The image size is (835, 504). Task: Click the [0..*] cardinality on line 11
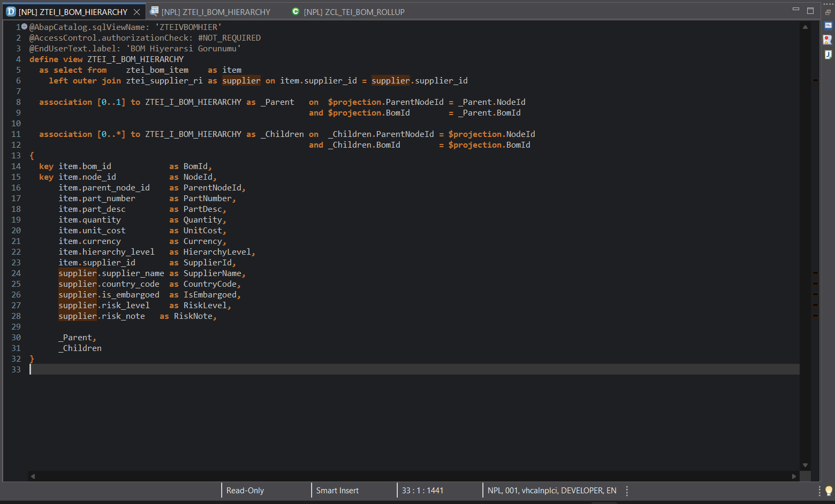point(111,134)
